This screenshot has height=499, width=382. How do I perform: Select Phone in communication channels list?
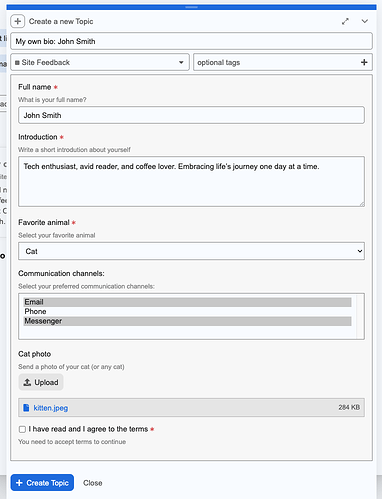coord(187,312)
